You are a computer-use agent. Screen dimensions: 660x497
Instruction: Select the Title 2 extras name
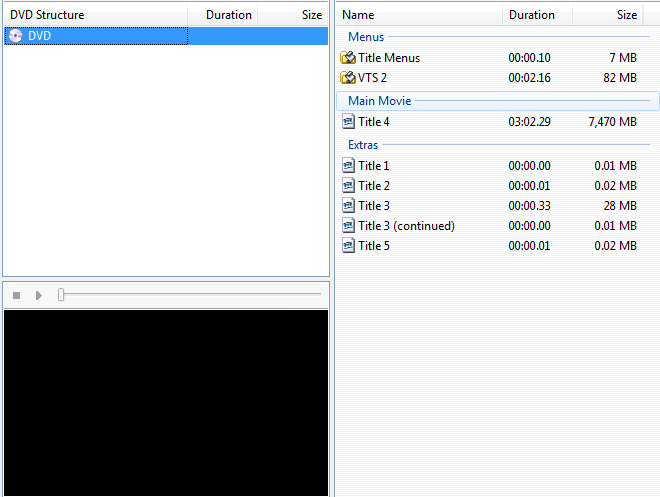click(x=374, y=186)
